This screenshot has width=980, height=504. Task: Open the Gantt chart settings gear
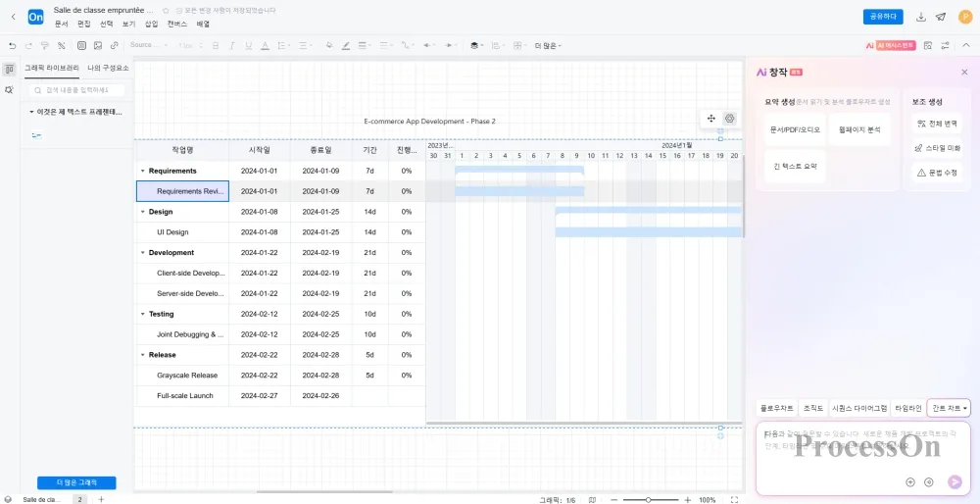(729, 119)
